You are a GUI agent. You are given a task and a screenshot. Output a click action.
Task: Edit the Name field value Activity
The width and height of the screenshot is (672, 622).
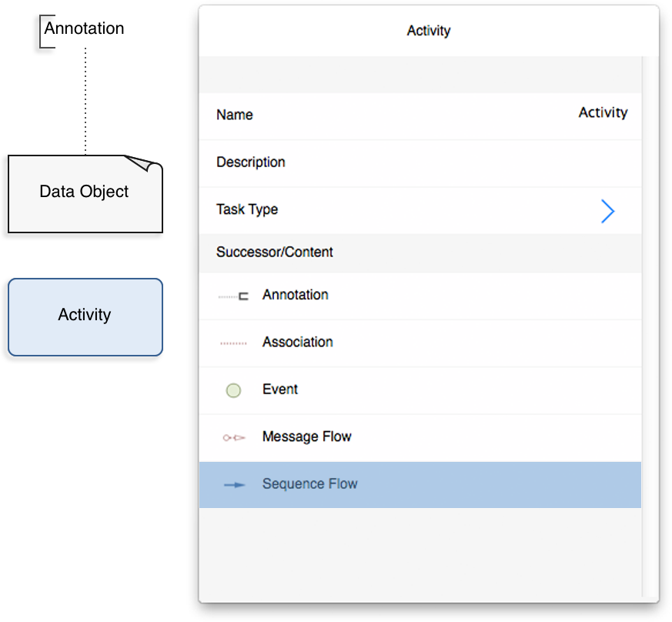[603, 112]
